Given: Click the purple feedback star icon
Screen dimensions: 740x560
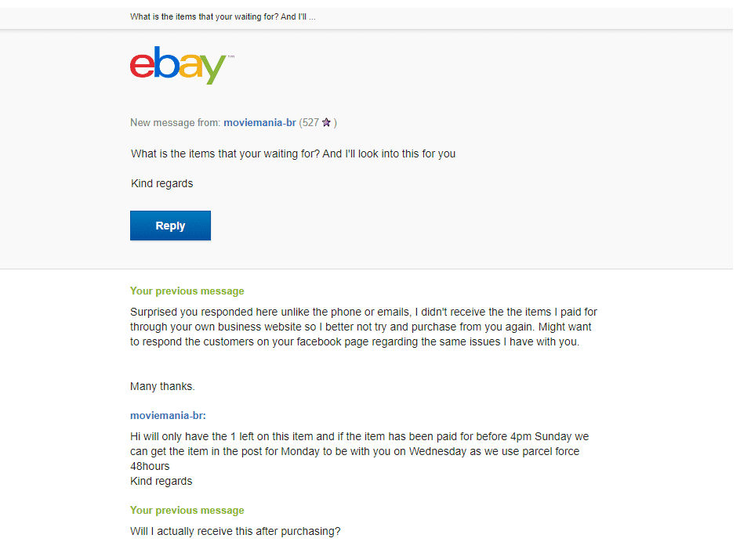Looking at the screenshot, I should click(326, 122).
